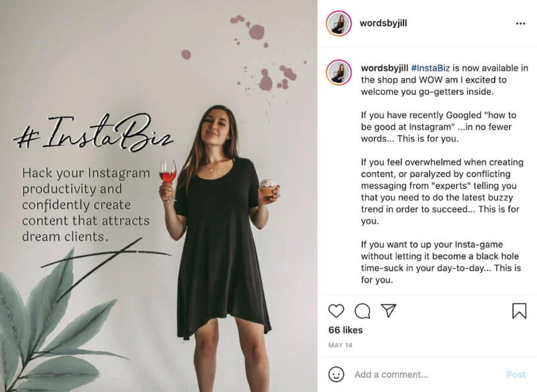Open the three-dot more options menu

pos(520,24)
